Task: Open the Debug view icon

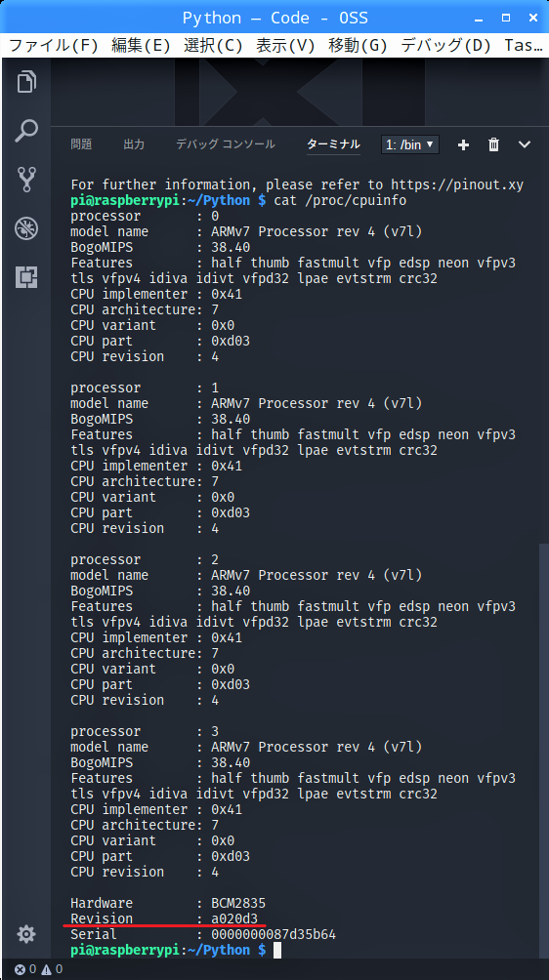Action: pos(26,228)
